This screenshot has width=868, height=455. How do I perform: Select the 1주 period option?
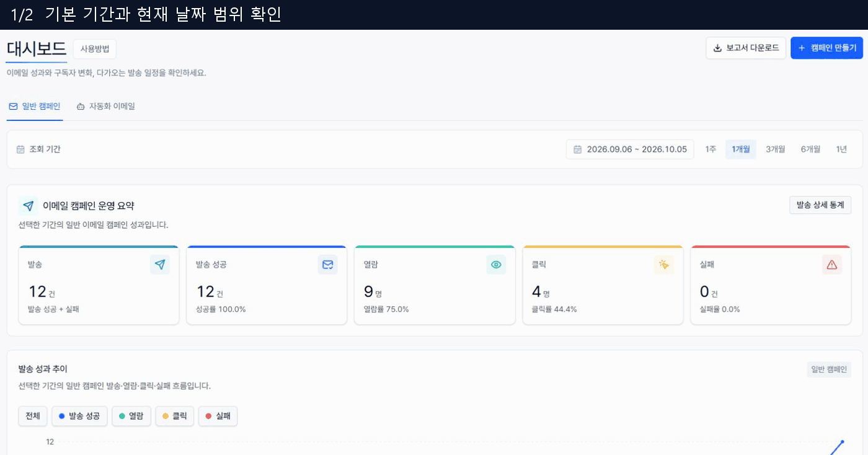coord(711,149)
